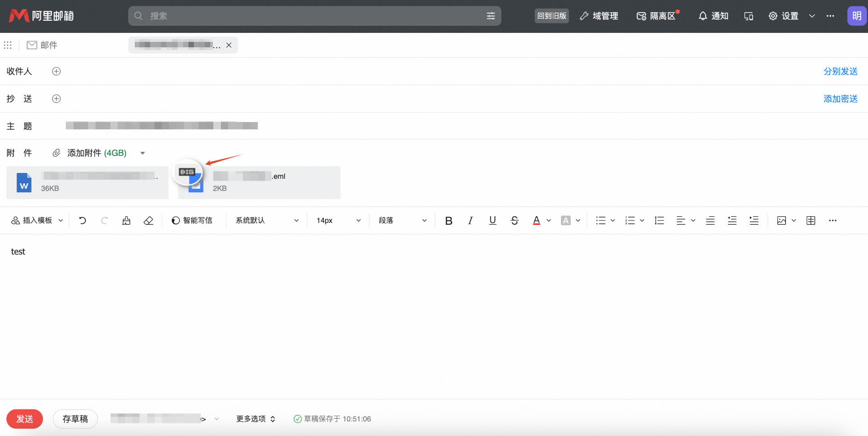Viewport: 868px width, 436px height.
Task: Click 智能写信 smart writing button
Action: click(x=192, y=220)
